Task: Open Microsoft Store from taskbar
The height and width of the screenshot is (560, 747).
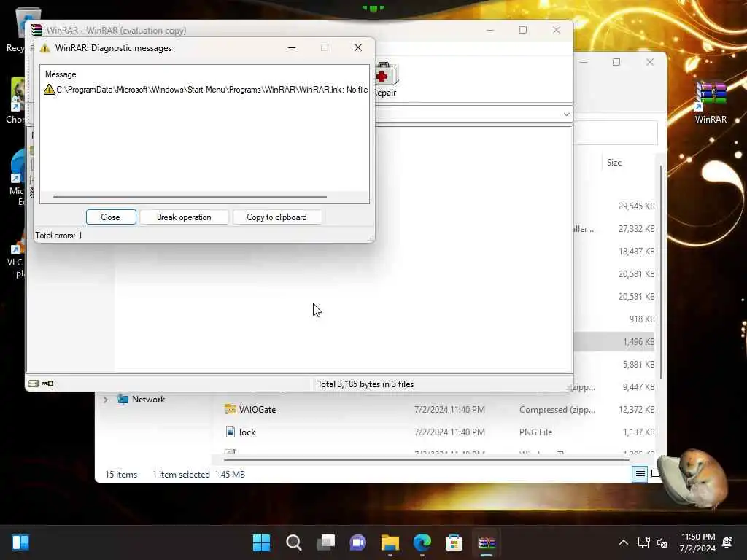Action: pyautogui.click(x=454, y=542)
